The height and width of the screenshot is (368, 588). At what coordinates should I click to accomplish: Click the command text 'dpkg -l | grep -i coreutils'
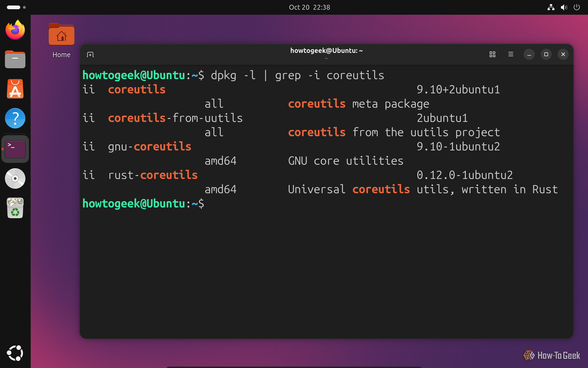(297, 75)
